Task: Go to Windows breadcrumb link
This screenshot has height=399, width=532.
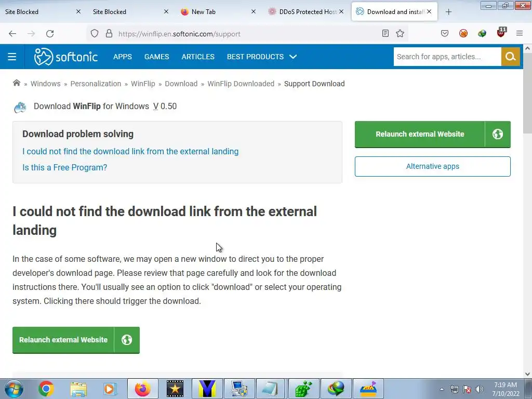Action: click(46, 84)
